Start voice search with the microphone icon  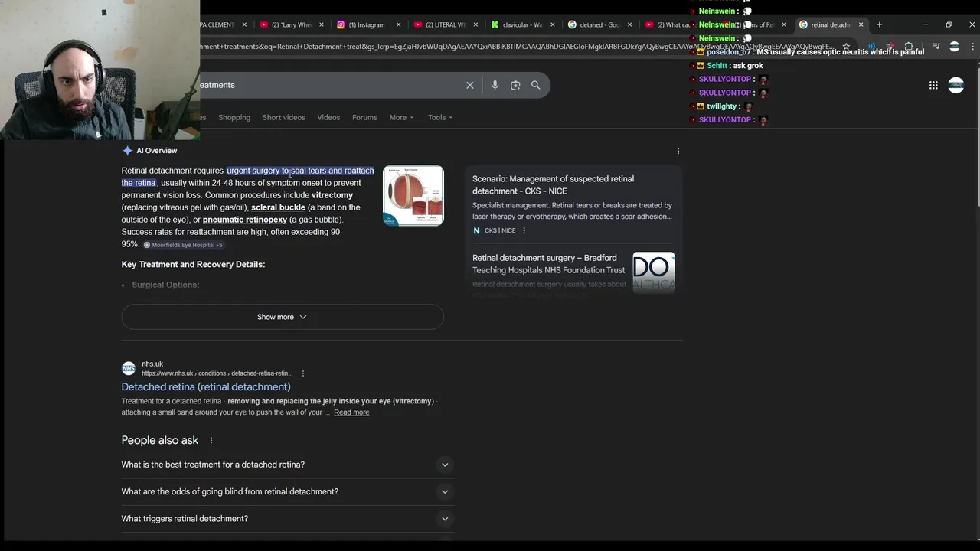tap(495, 85)
